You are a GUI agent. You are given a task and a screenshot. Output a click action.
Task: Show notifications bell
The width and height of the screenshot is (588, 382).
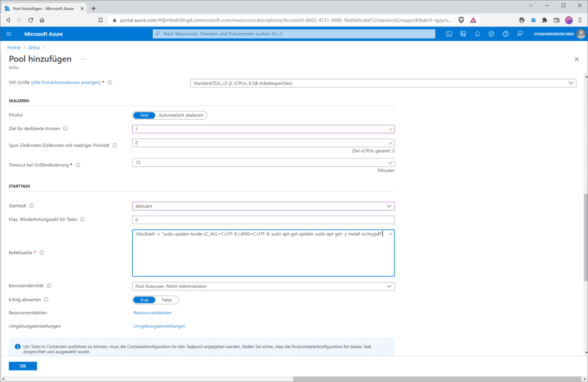pos(477,34)
